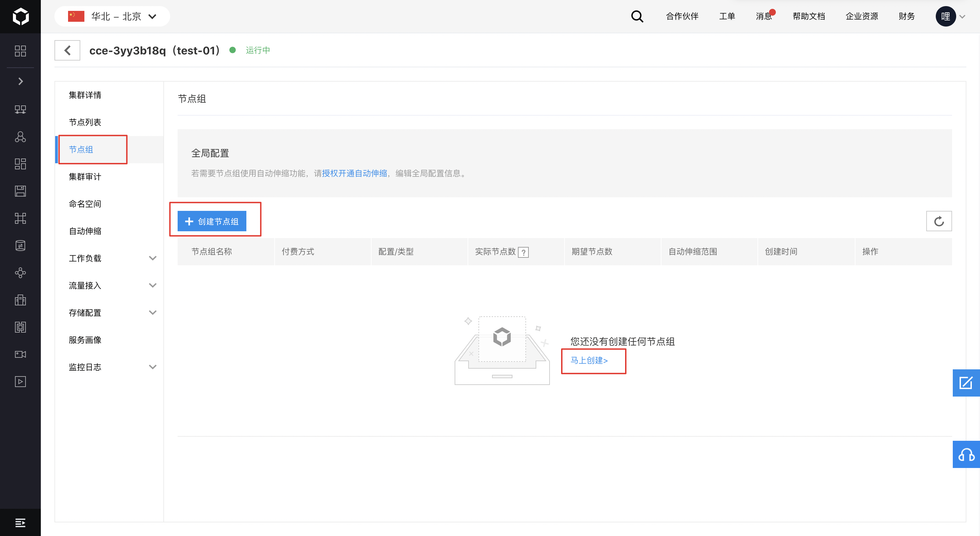Open 合作伙伴 in the top bar

(x=682, y=16)
